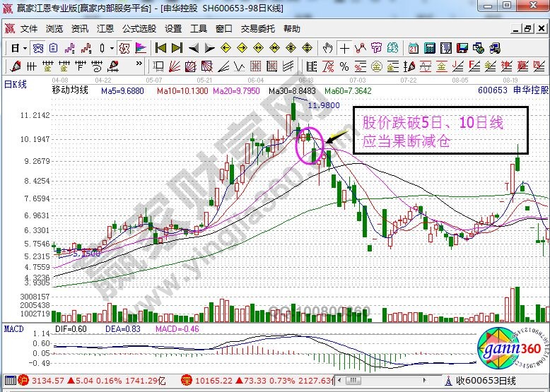Click the 收600653日线 status bar item
Screen dimensions: 550x392
pyautogui.click(x=487, y=381)
